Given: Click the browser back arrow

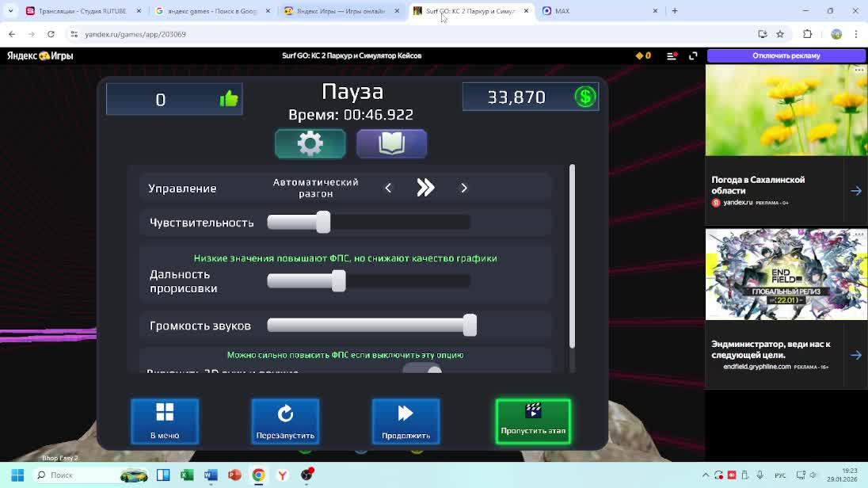Looking at the screenshot, I should click(x=12, y=34).
